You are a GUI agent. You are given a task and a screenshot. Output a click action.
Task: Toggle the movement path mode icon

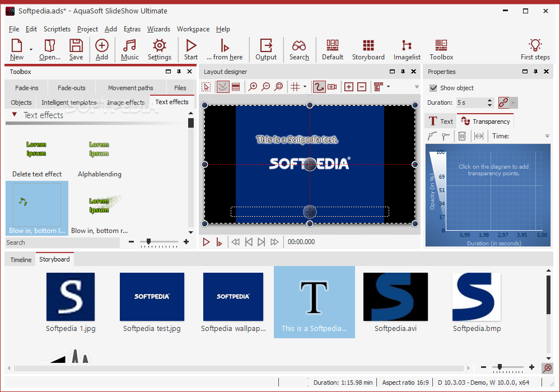point(319,87)
